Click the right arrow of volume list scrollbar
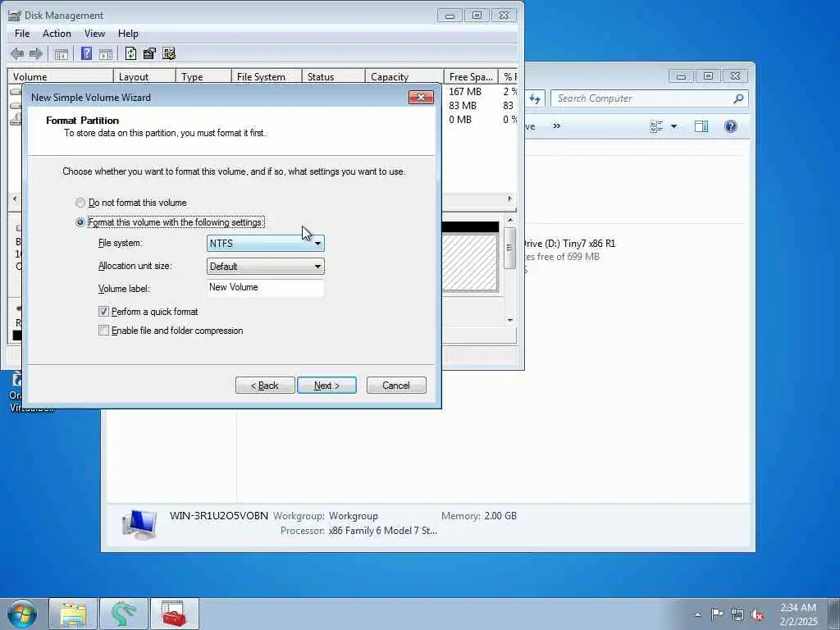This screenshot has width=840, height=630. (x=509, y=199)
